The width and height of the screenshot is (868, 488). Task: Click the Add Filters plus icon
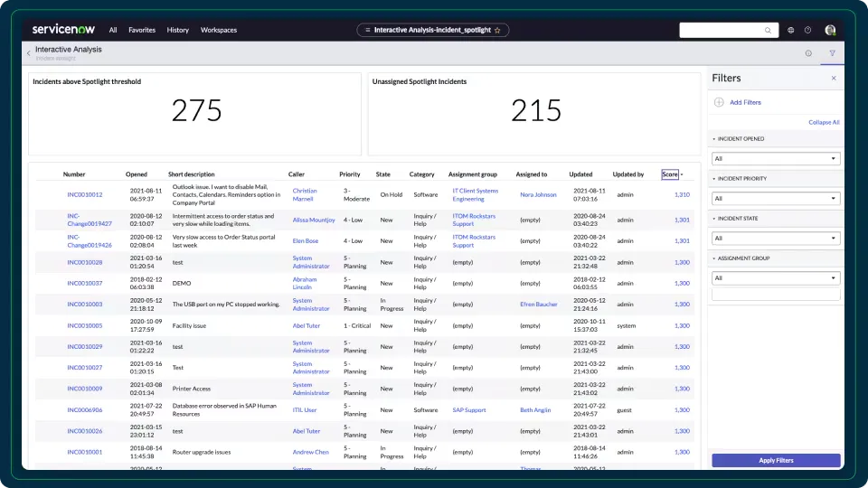720,103
